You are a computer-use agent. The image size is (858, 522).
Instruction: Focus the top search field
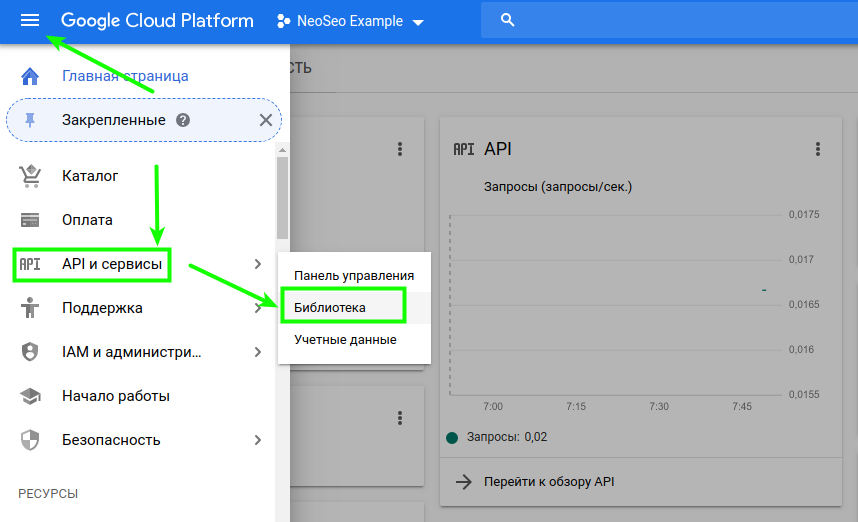669,20
